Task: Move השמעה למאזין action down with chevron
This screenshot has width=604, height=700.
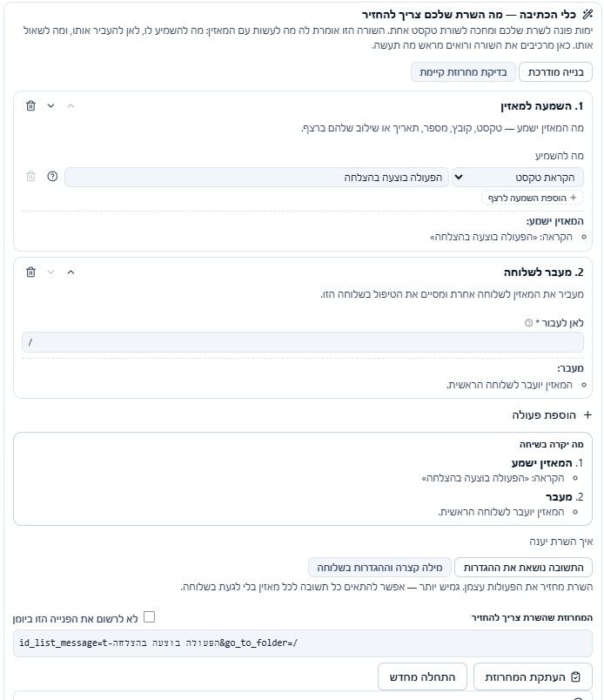Action: click(50, 106)
